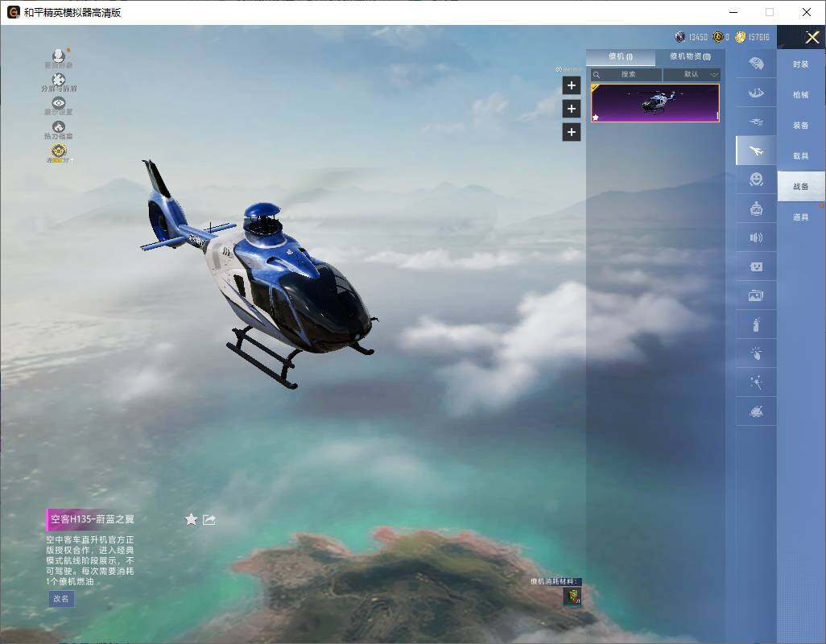This screenshot has width=826, height=644.
Task: Click the app logo in the title bar
Action: point(13,12)
